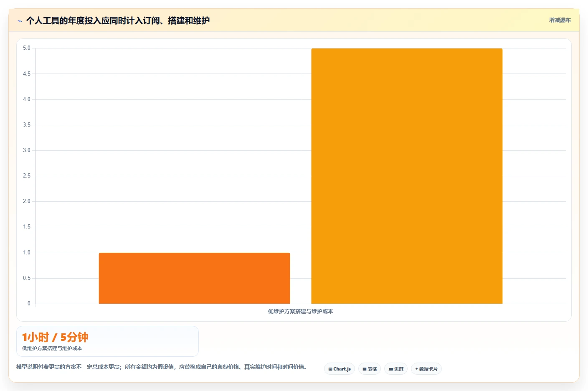The height and width of the screenshot is (391, 588).
Task: Click the card title 个人工具的年度投入应同时计入订阅、搭建和维护
Action: (118, 20)
